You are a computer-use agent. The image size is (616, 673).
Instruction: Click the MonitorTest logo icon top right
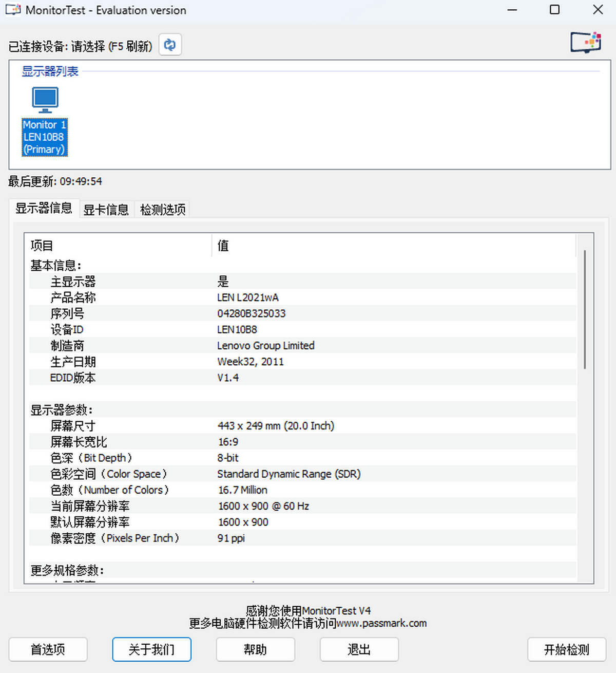[586, 42]
